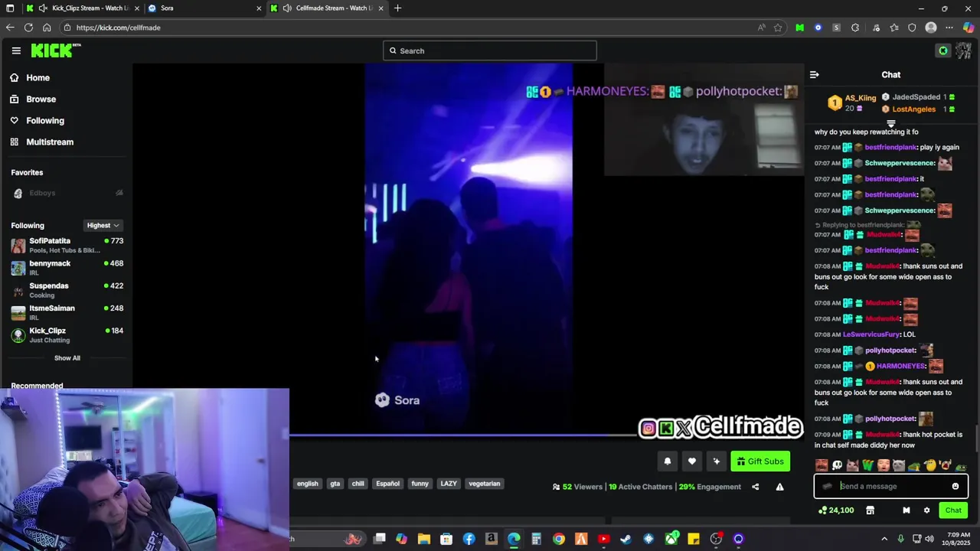The image size is (980, 551).
Task: Open a new browser tab
Action: tap(397, 8)
